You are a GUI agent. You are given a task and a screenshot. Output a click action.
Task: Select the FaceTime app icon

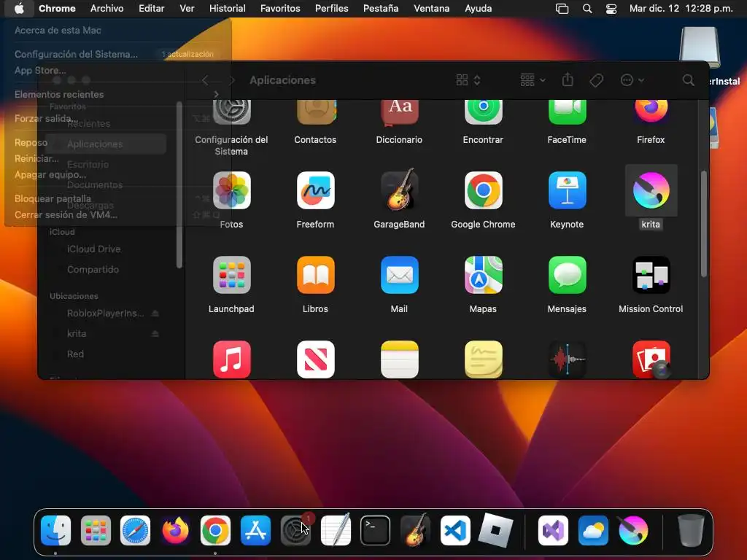[567, 112]
